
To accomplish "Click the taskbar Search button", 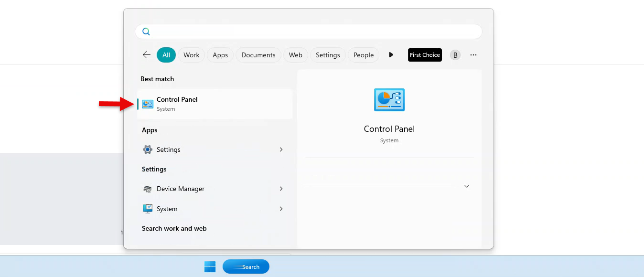I will [x=246, y=266].
